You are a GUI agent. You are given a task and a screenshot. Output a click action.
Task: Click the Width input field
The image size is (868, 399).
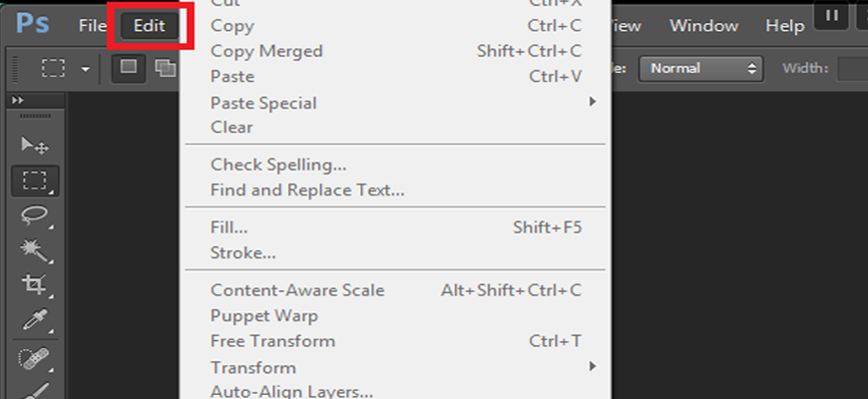[853, 69]
